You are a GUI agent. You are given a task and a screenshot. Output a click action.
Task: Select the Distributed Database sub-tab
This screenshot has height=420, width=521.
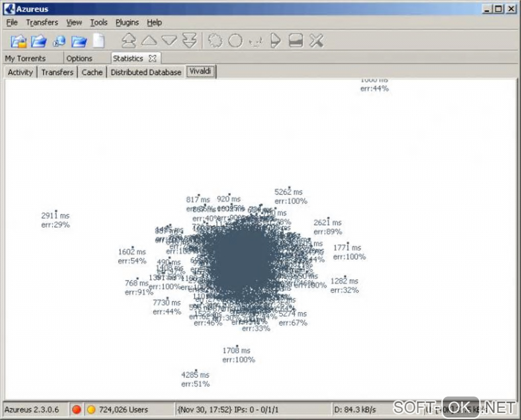[146, 72]
